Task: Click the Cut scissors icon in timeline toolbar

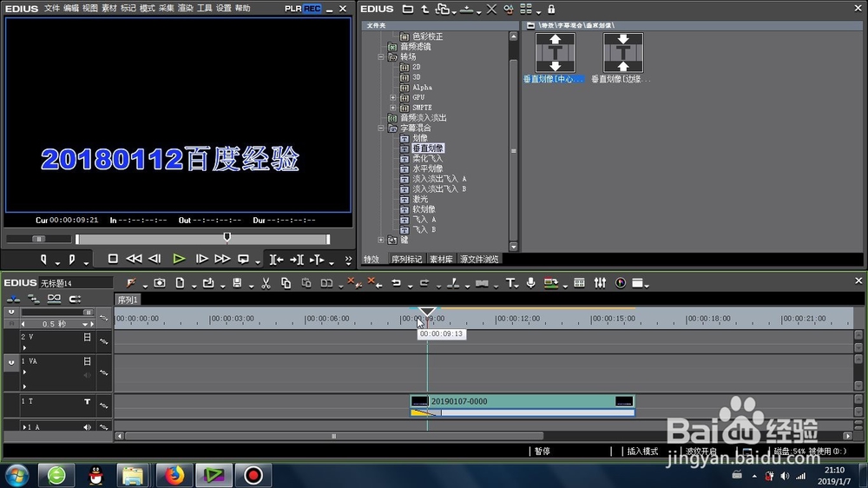Action: pyautogui.click(x=266, y=283)
